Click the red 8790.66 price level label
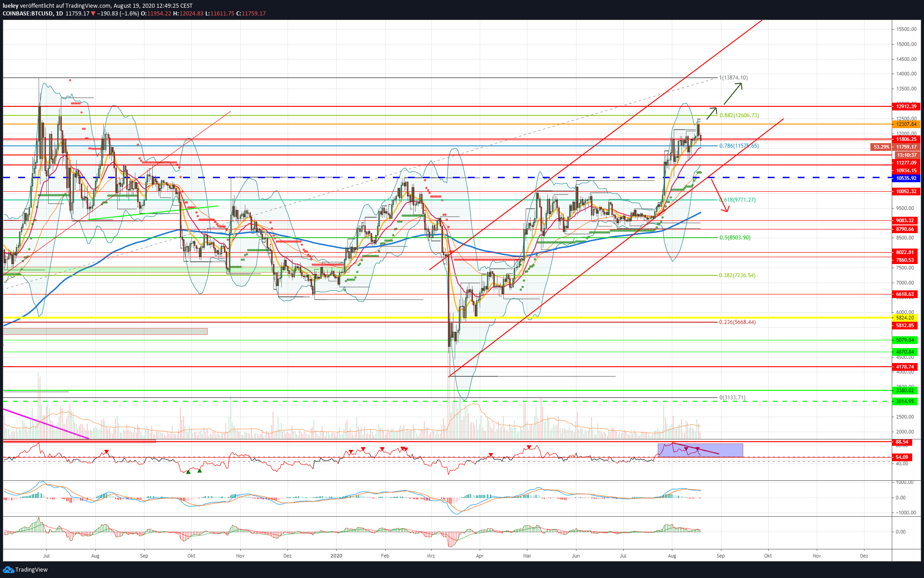924x578 pixels. 905,229
